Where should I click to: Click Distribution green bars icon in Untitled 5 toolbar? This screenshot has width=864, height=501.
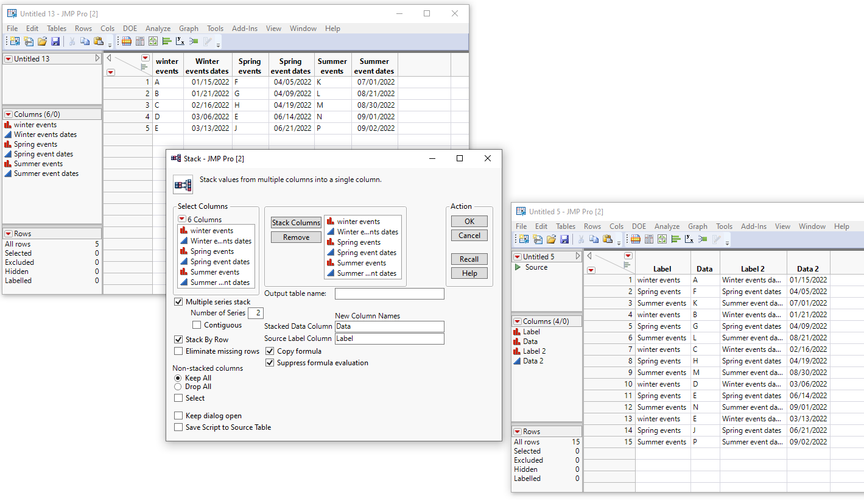pyautogui.click(x=676, y=239)
